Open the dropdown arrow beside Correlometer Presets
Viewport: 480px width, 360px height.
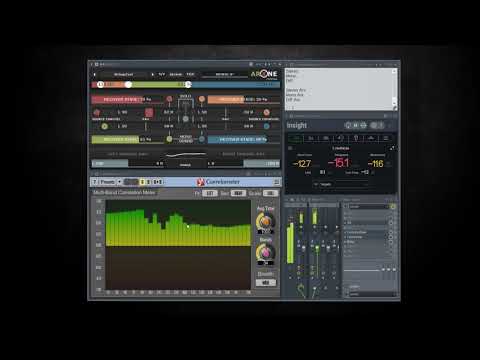[119, 182]
